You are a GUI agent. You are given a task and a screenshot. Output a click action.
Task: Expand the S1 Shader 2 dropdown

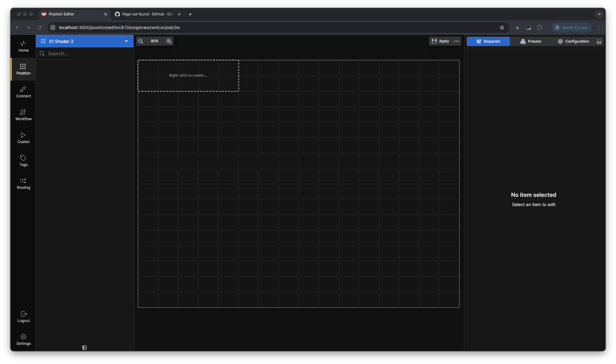pyautogui.click(x=126, y=41)
